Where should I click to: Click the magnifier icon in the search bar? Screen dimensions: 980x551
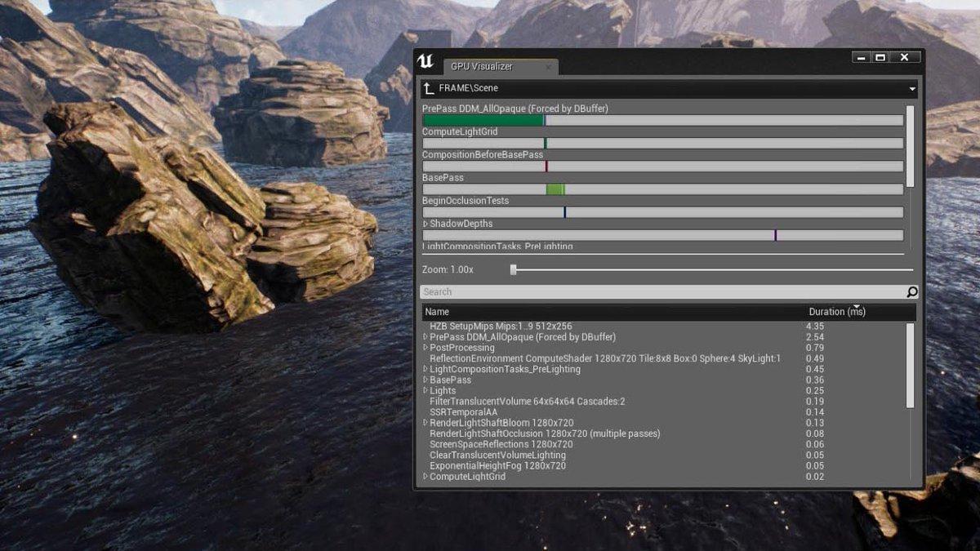click(x=912, y=291)
